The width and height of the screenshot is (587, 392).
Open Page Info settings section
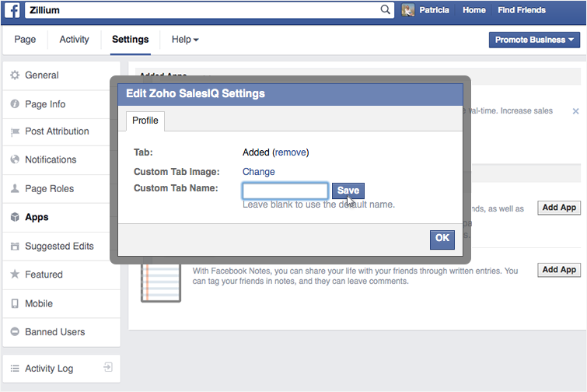61,104
